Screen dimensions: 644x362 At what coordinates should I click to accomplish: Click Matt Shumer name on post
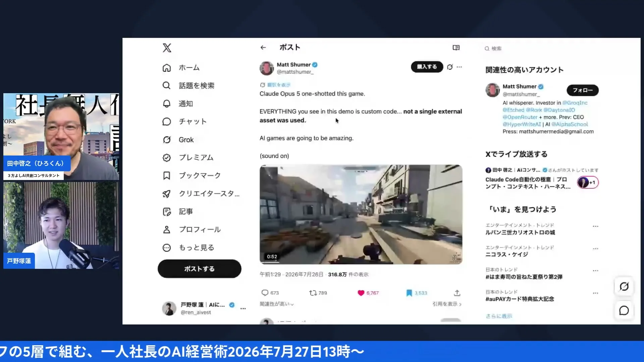coord(293,65)
